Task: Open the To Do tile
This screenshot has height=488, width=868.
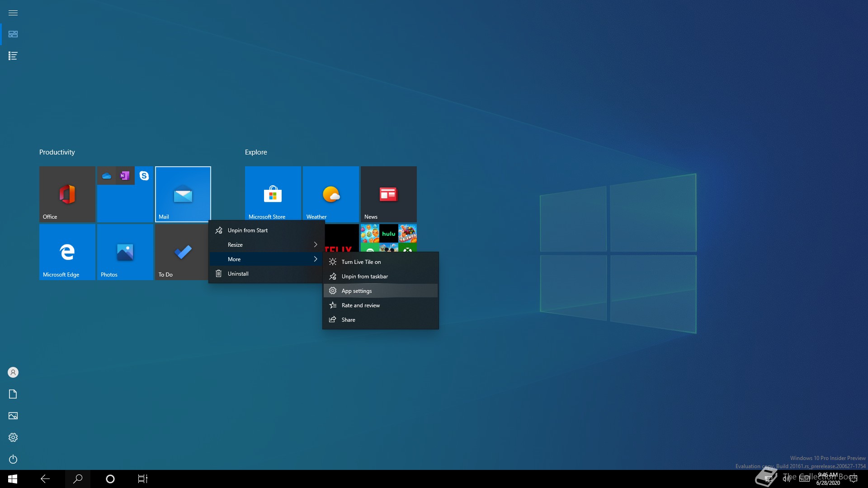Action: tap(181, 252)
